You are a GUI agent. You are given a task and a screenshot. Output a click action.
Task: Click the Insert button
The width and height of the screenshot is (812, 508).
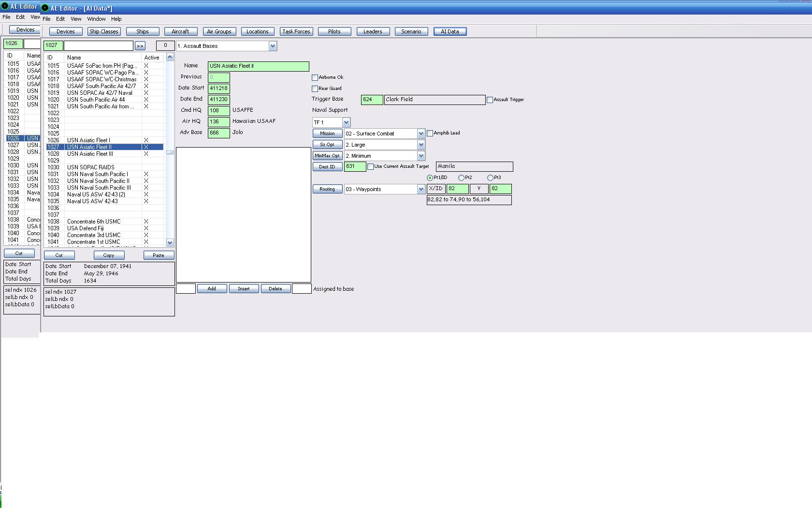coord(244,289)
